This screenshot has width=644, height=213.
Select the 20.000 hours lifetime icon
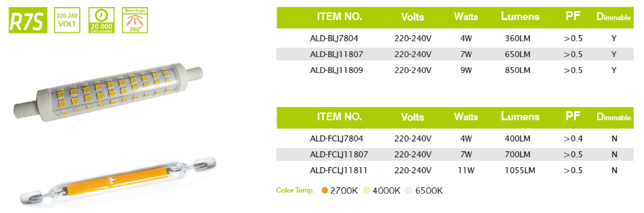(101, 20)
